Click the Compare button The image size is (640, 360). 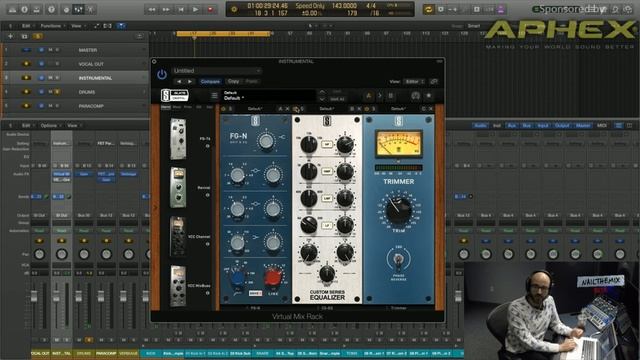[x=210, y=82]
